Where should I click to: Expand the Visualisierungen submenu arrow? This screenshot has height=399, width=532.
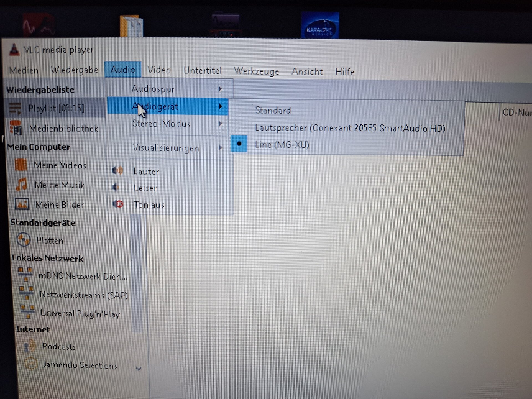221,148
